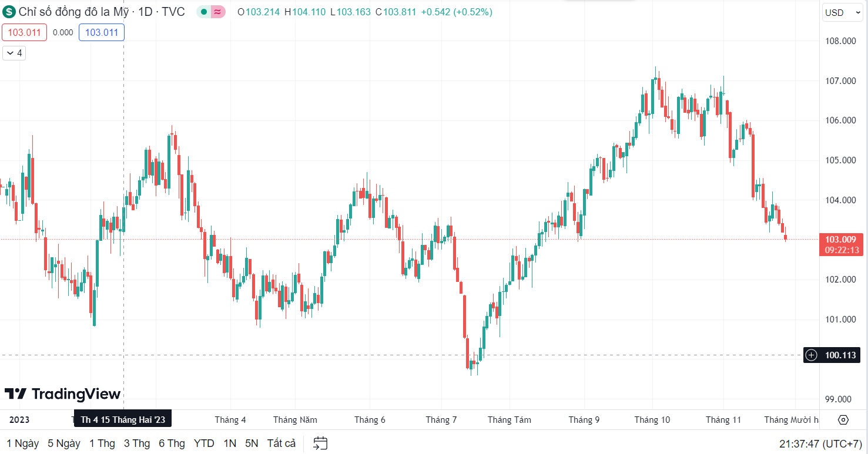
Task: Click the green market status dot
Action: pos(204,12)
